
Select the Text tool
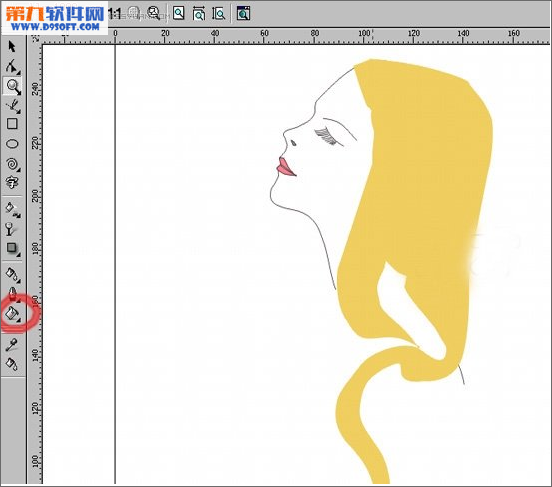[12, 182]
